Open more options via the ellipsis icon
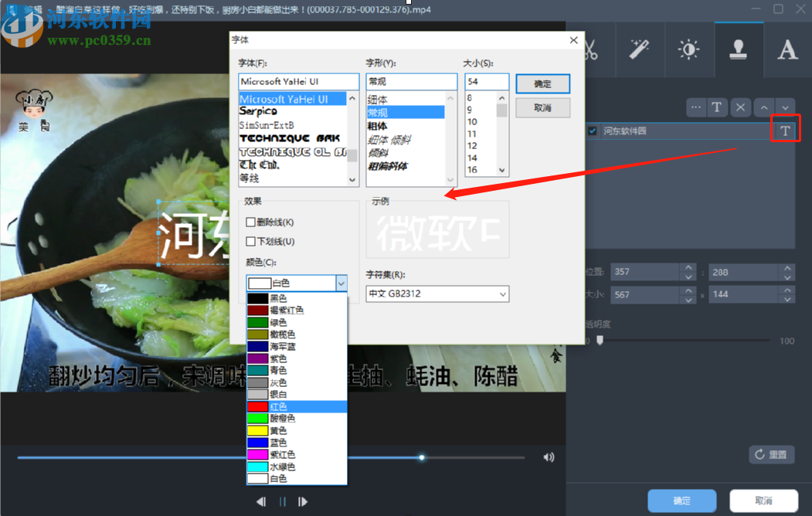This screenshot has width=812, height=516. coord(696,107)
